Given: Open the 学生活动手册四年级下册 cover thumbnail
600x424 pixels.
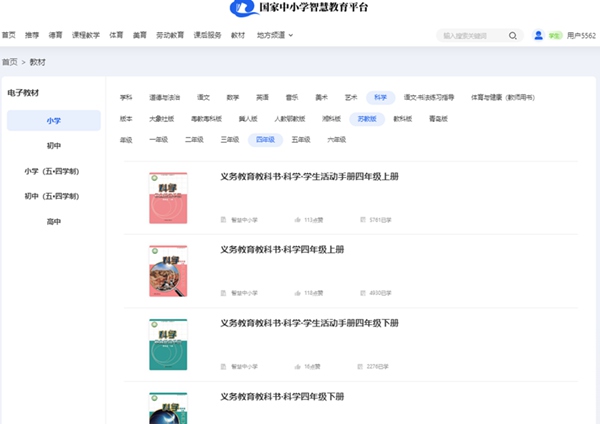Looking at the screenshot, I should [168, 344].
